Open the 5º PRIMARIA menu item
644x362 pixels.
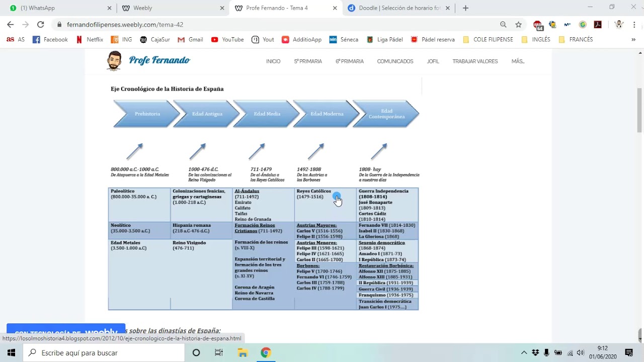tap(308, 61)
